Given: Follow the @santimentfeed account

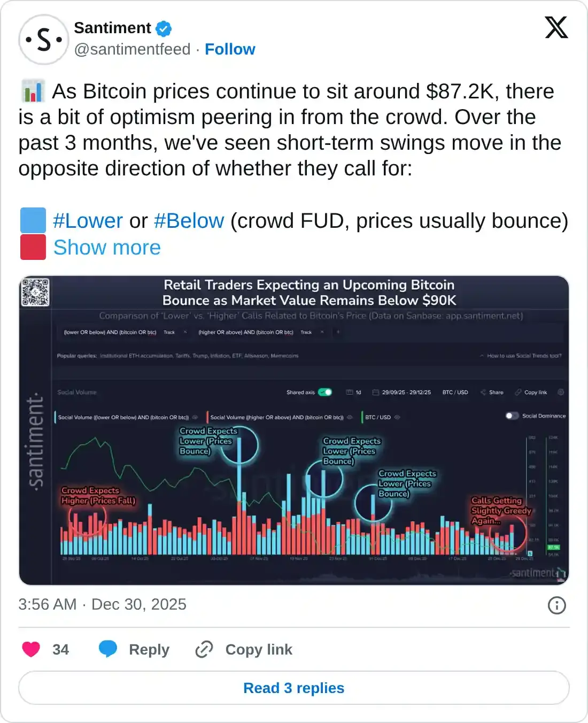Looking at the screenshot, I should click(x=230, y=49).
